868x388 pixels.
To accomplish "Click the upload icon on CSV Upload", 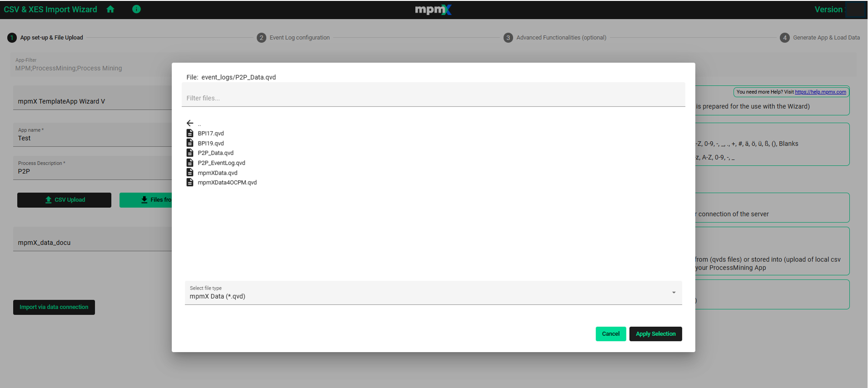I will 49,200.
